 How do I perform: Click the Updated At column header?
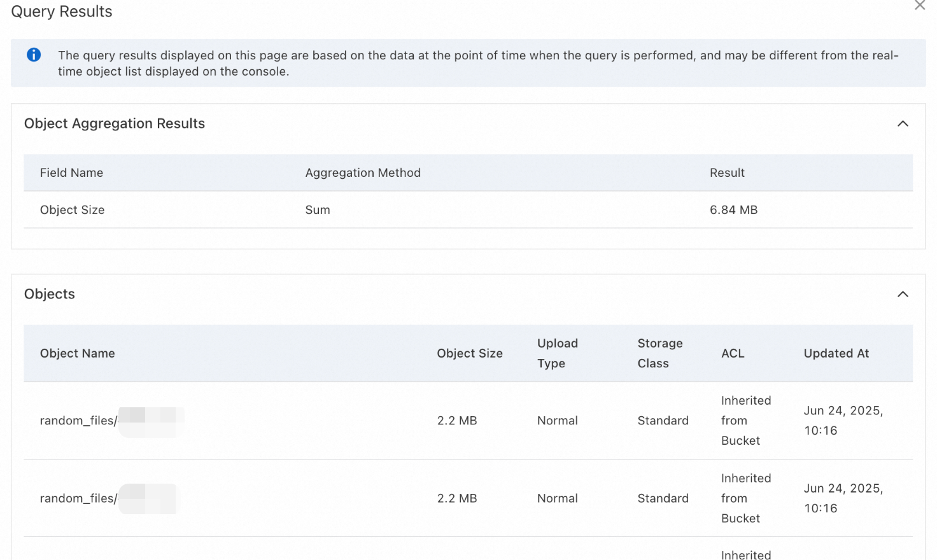tap(836, 353)
